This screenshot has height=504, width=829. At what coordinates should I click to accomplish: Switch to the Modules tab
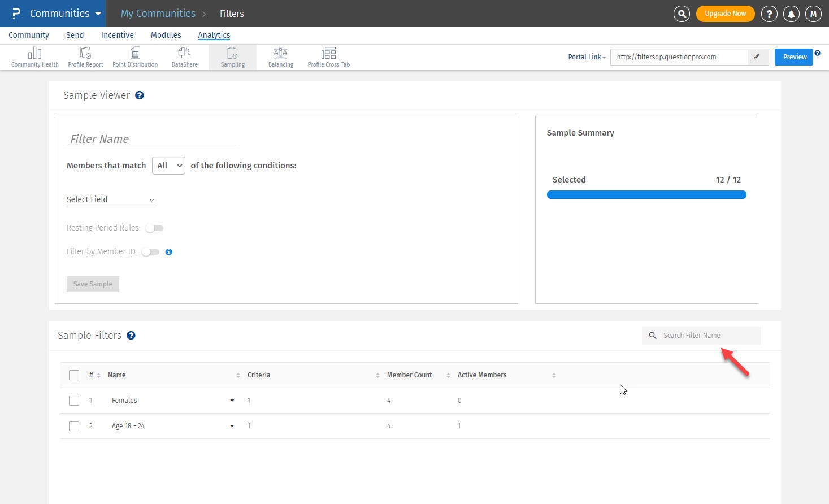pyautogui.click(x=166, y=35)
